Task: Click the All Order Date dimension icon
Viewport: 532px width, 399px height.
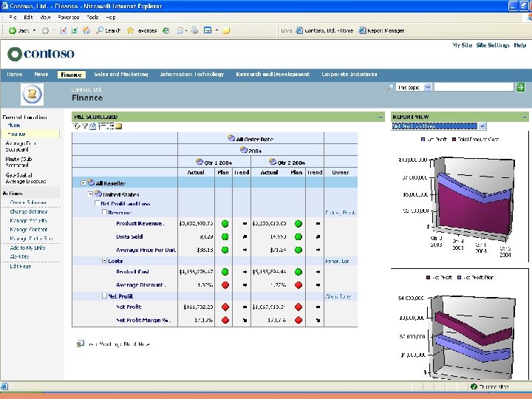Action: (x=231, y=138)
